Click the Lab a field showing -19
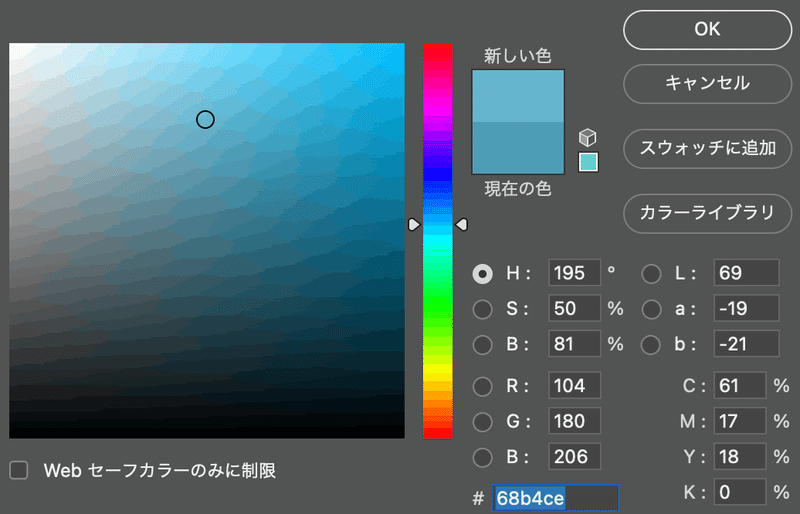This screenshot has width=800, height=514. tap(746, 308)
